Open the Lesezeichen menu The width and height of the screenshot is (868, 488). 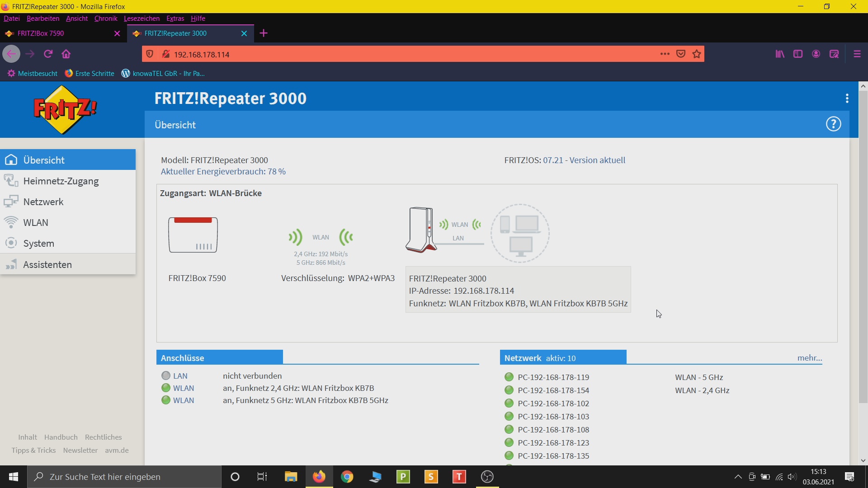tap(142, 19)
